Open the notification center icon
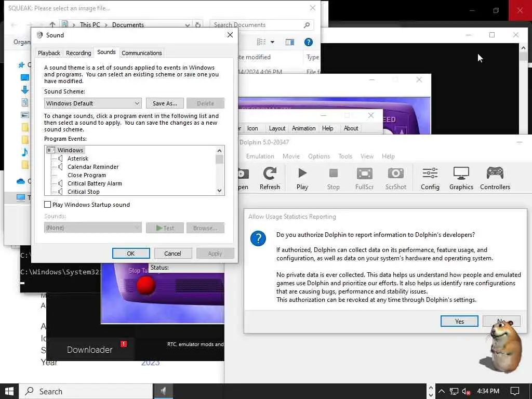The width and height of the screenshot is (532, 399). tap(515, 391)
